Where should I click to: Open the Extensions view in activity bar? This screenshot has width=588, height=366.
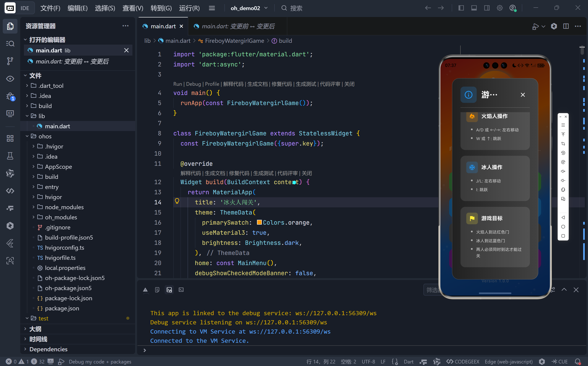coord(10,138)
